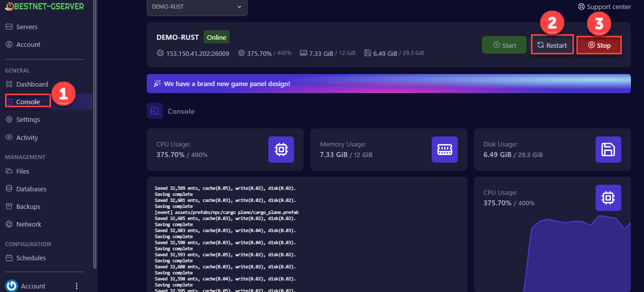Click the Files folder icon
Viewport: 644px width, 292px height.
9,171
